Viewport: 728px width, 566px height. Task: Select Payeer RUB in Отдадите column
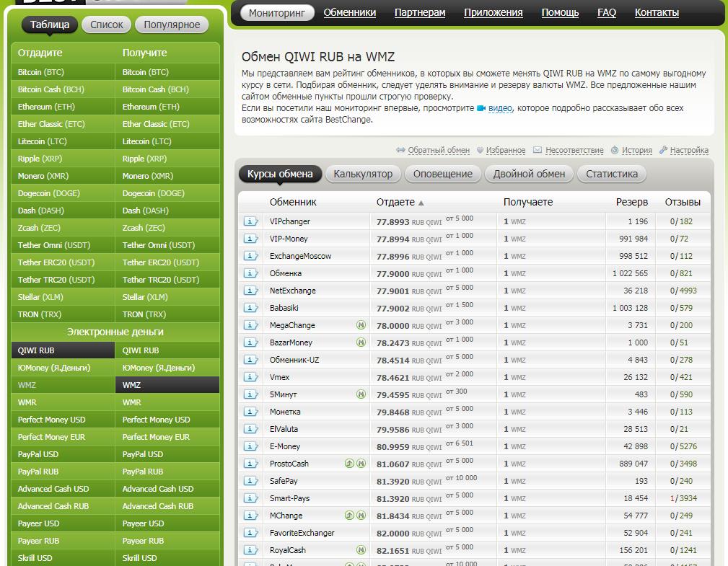click(x=63, y=541)
